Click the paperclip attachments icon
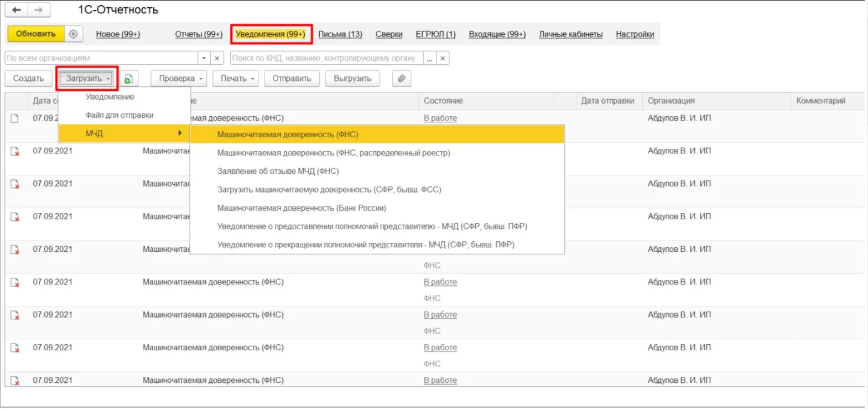868x410 pixels. pos(402,79)
